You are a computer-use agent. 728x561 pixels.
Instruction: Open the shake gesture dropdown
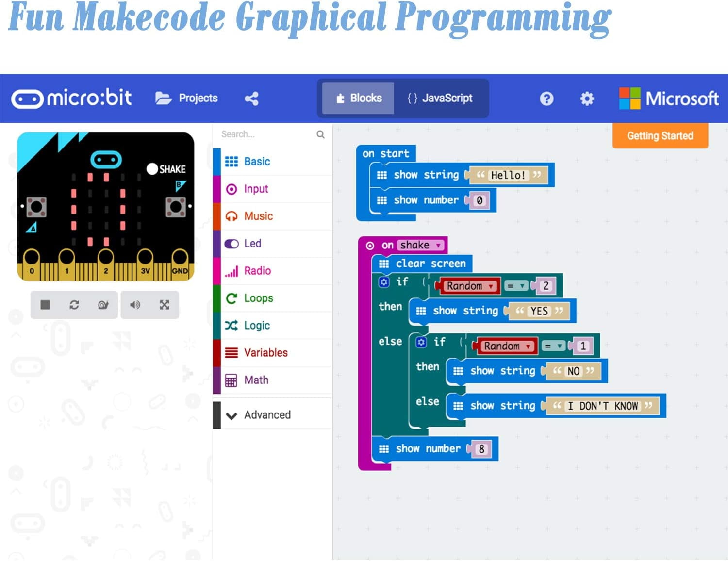tap(438, 246)
